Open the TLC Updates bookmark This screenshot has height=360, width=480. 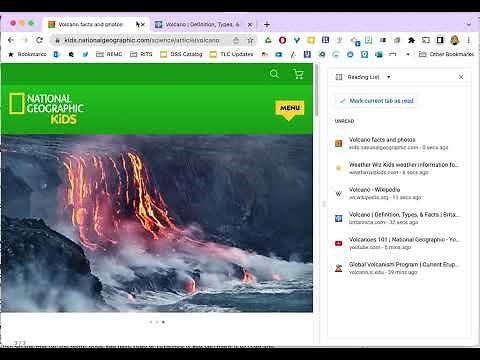(x=232, y=54)
